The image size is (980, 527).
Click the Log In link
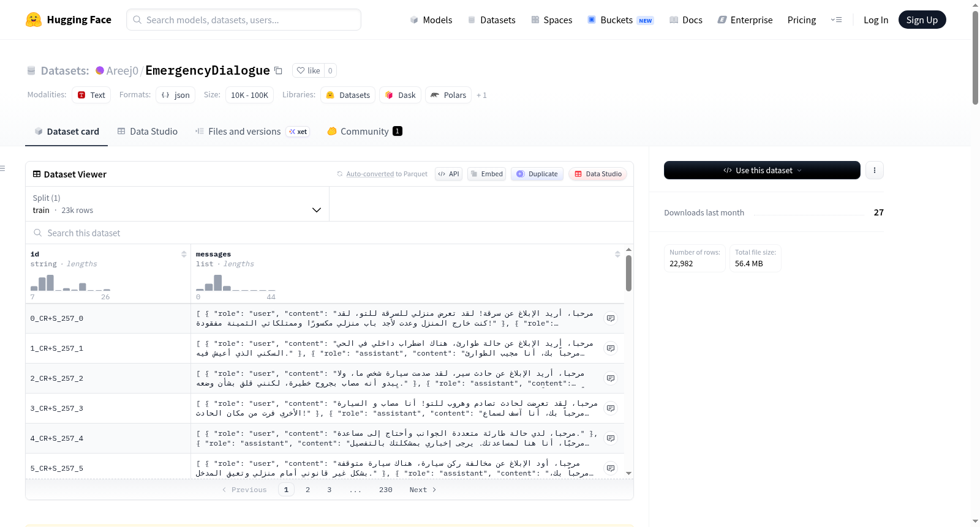coord(876,20)
